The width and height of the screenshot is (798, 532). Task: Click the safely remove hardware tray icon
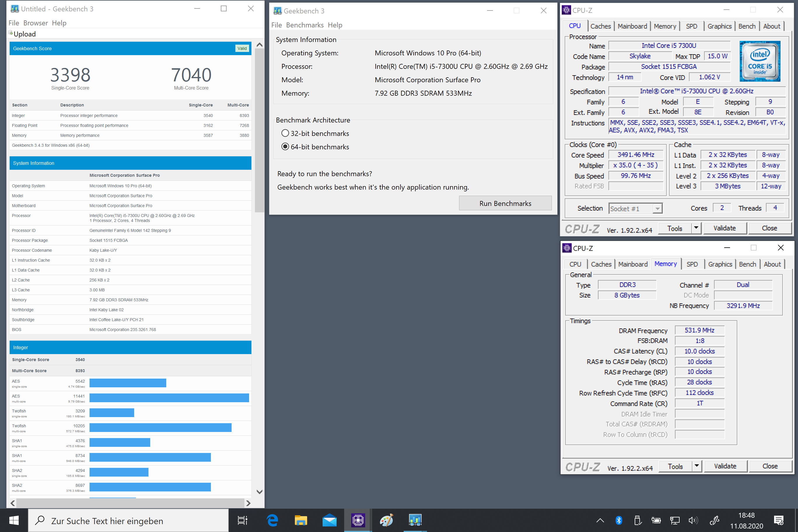[637, 520]
